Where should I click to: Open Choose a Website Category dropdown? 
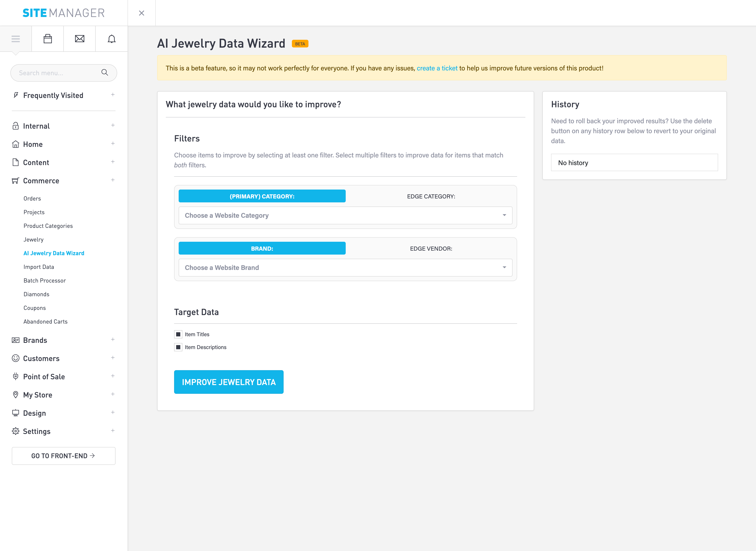[345, 215]
